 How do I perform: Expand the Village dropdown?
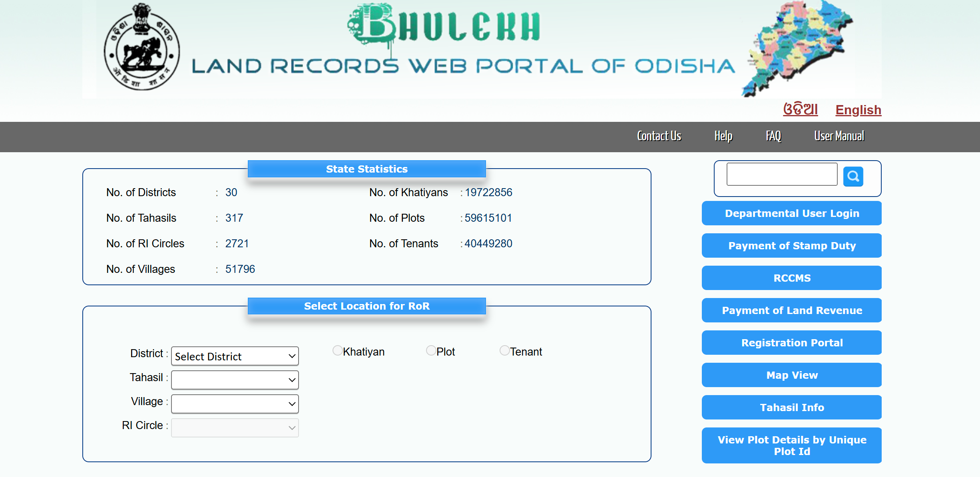(235, 404)
